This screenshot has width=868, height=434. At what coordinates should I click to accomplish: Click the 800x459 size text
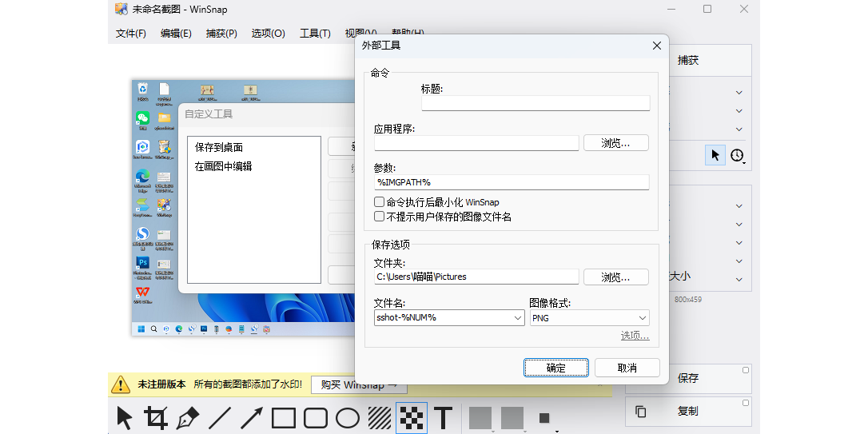tap(688, 300)
